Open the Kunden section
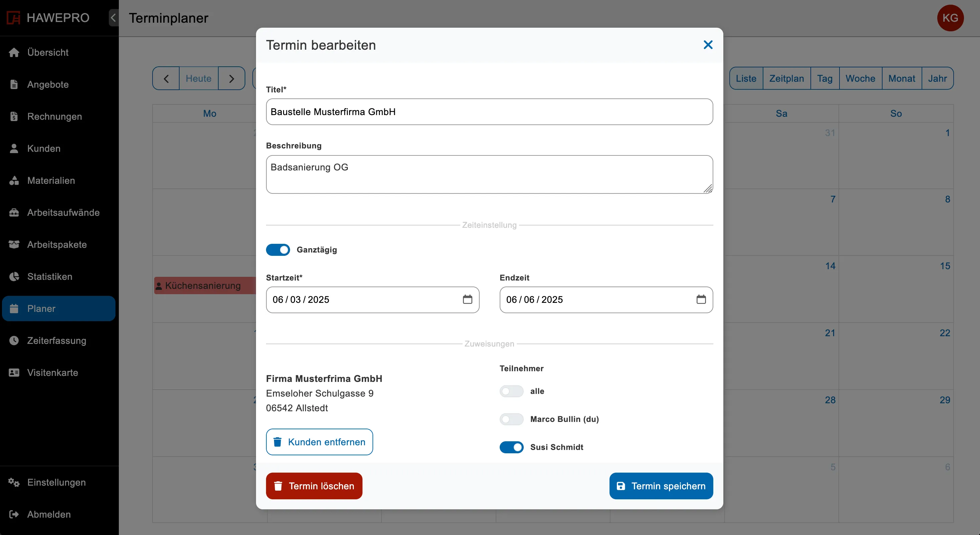980x535 pixels. click(x=59, y=148)
